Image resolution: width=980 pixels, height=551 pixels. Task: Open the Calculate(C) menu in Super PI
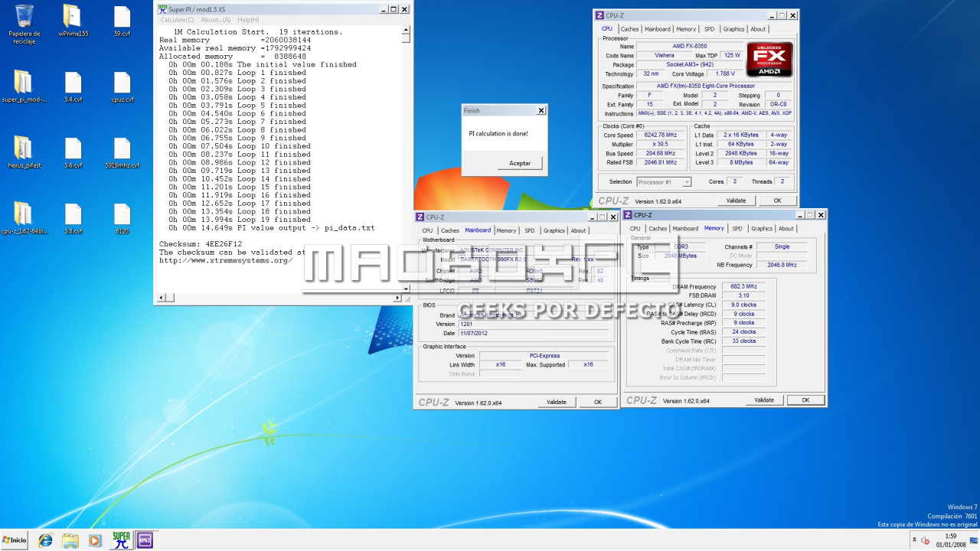click(177, 20)
